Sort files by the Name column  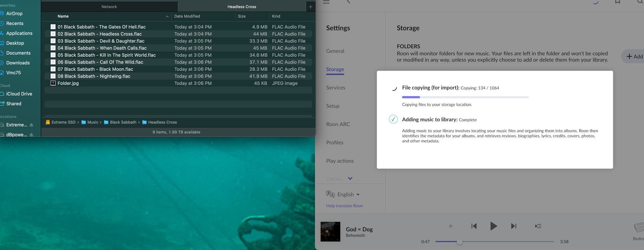[63, 16]
